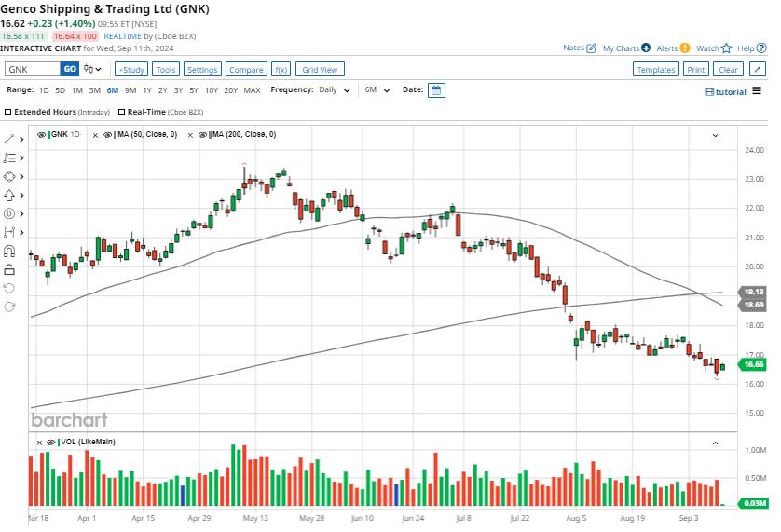Enable the Real-Time Cboe BZX checkbox
This screenshot has width=781, height=532.
(x=121, y=112)
